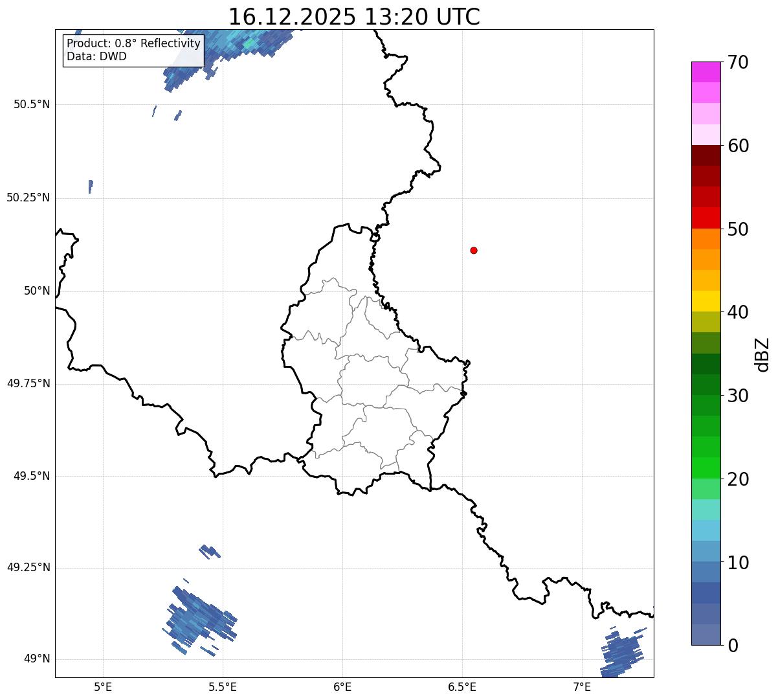Click the radar echo cluster near 5.4°E 49.1°N
The width and height of the screenshot is (778, 700).
tap(199, 620)
